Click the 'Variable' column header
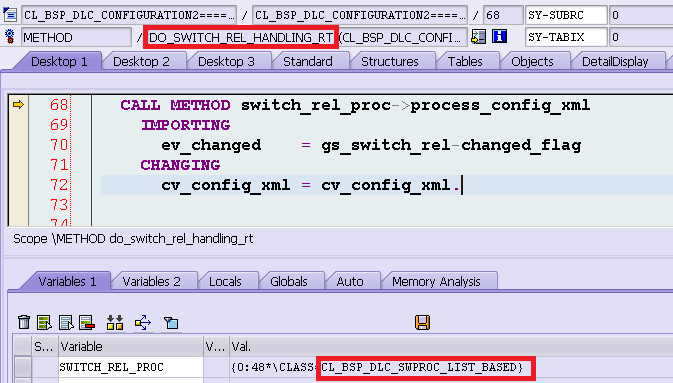673x383 pixels. pos(130,346)
